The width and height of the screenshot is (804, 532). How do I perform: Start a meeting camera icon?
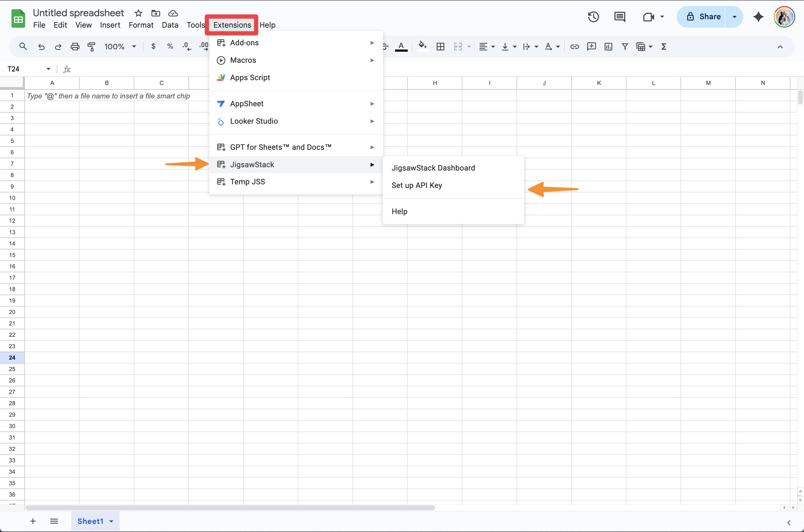[x=648, y=17]
